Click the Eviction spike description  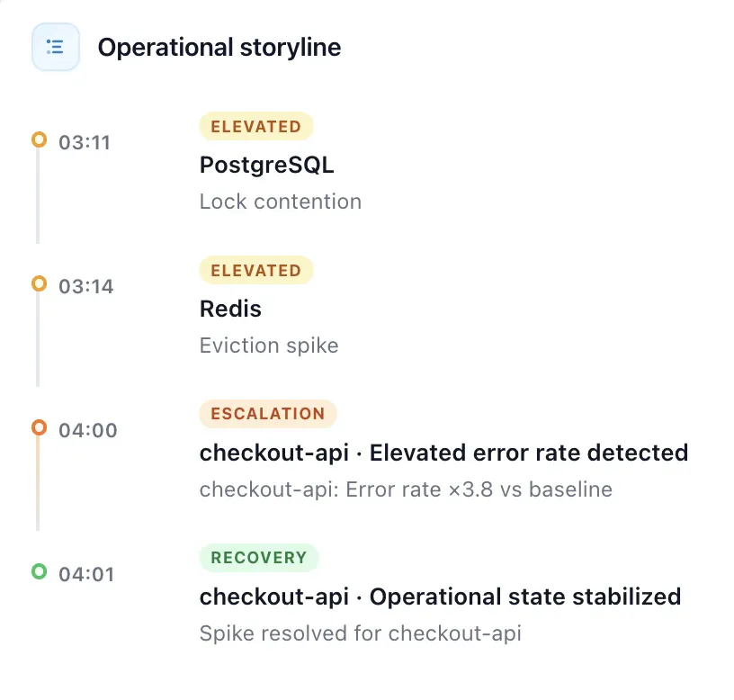tap(269, 346)
